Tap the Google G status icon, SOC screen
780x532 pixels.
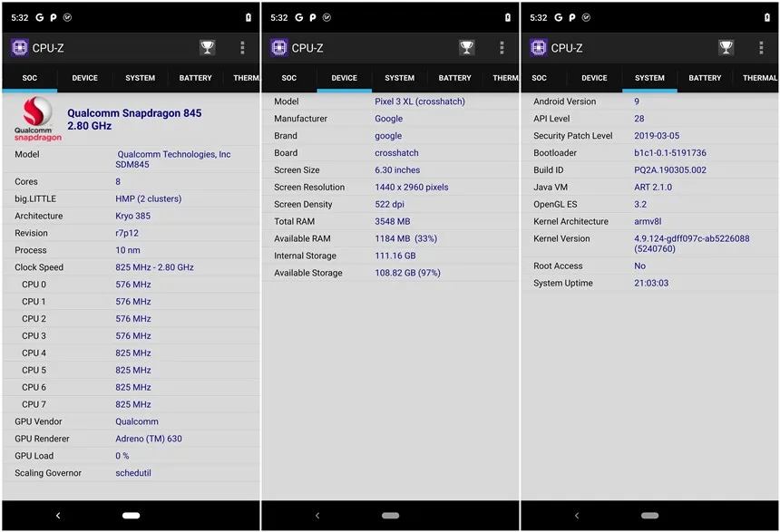point(39,17)
